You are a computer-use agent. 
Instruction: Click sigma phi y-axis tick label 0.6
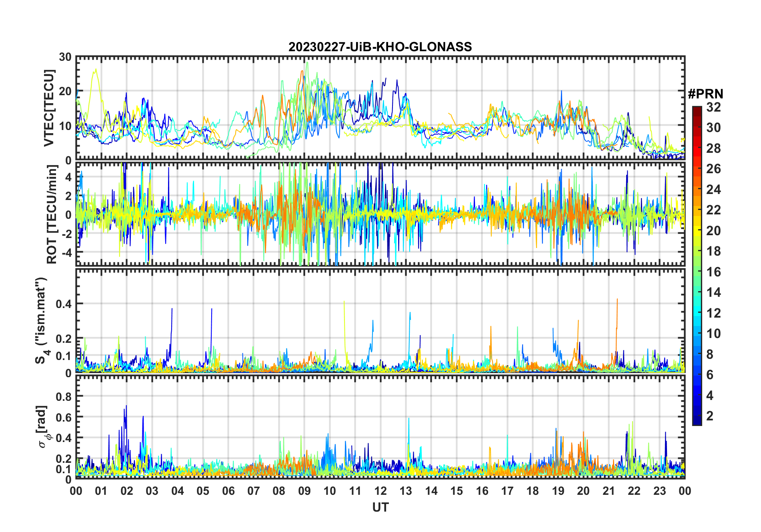click(x=64, y=418)
